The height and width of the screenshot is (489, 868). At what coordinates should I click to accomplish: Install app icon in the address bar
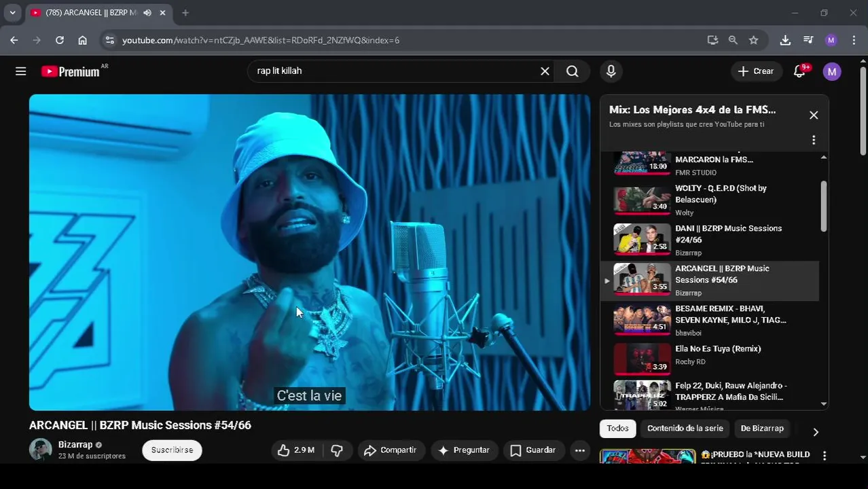pos(712,40)
